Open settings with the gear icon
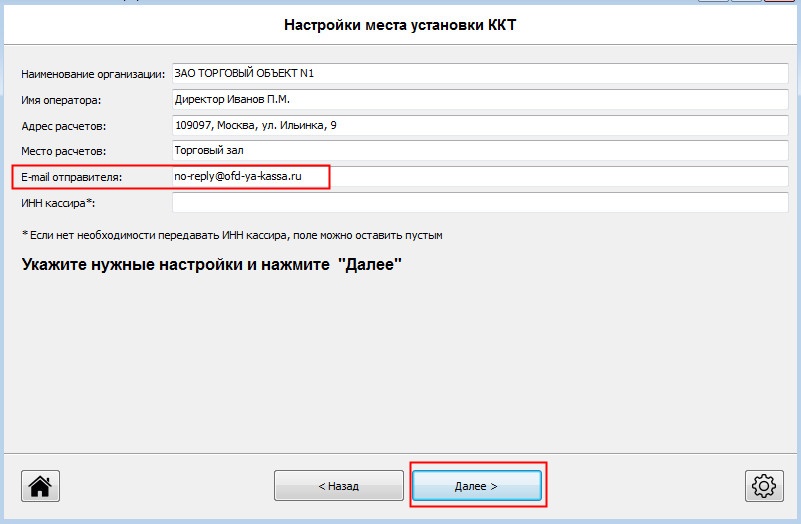This screenshot has width=801, height=524. tap(764, 486)
